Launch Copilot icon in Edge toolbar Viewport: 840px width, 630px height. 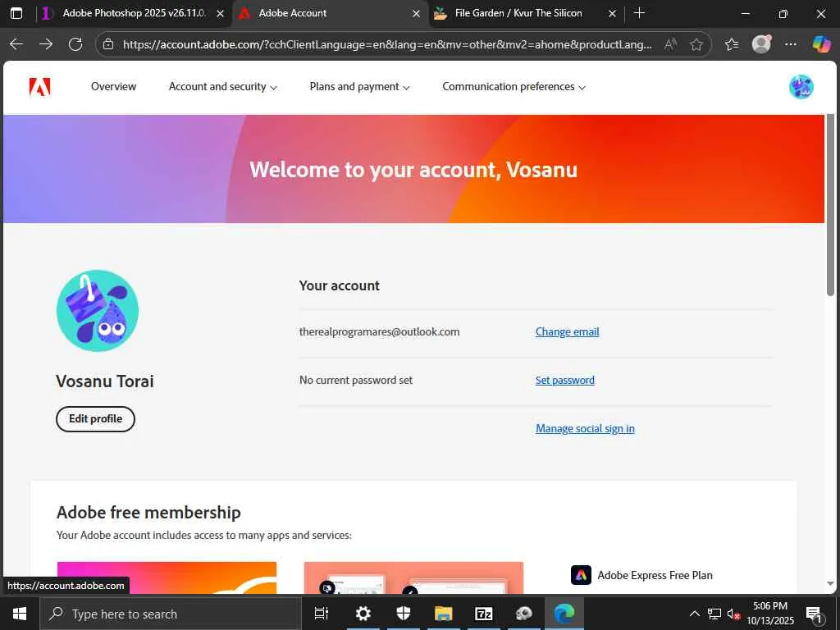tap(821, 44)
